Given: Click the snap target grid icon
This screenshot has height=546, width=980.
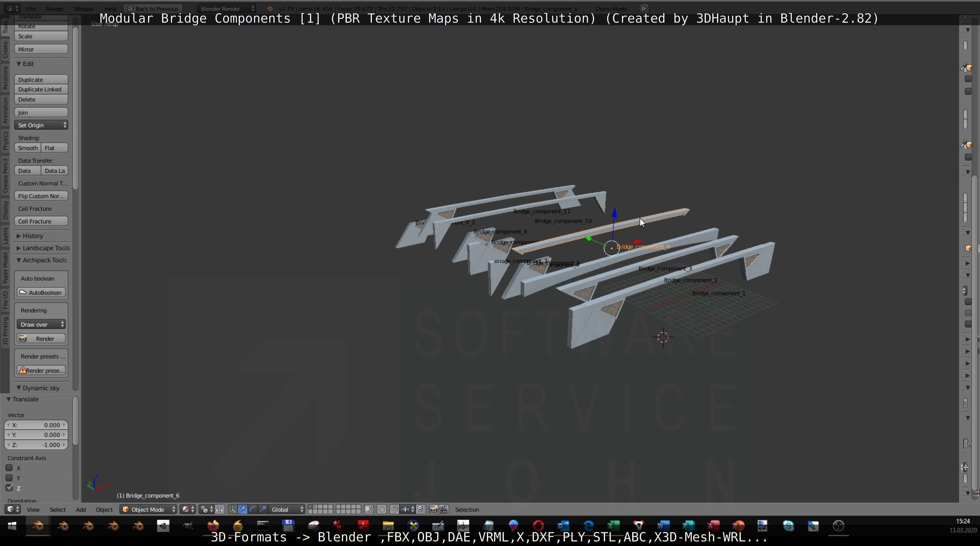Looking at the screenshot, I should coord(421,510).
